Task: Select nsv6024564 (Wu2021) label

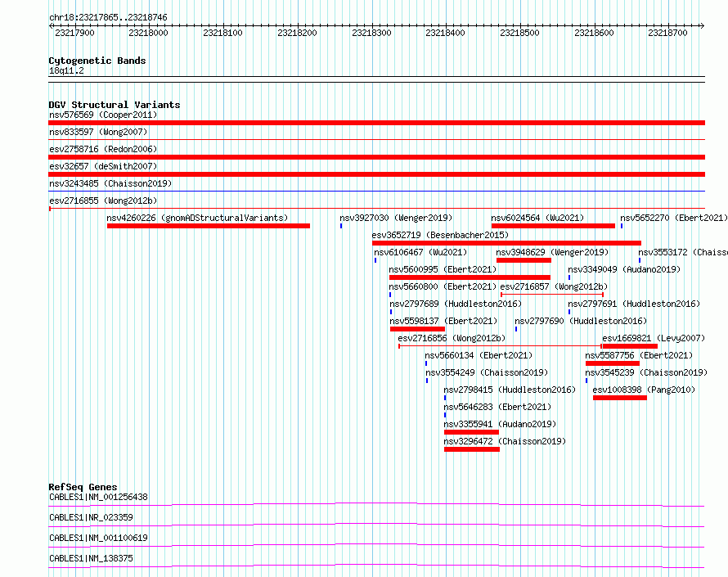Action: (537, 218)
